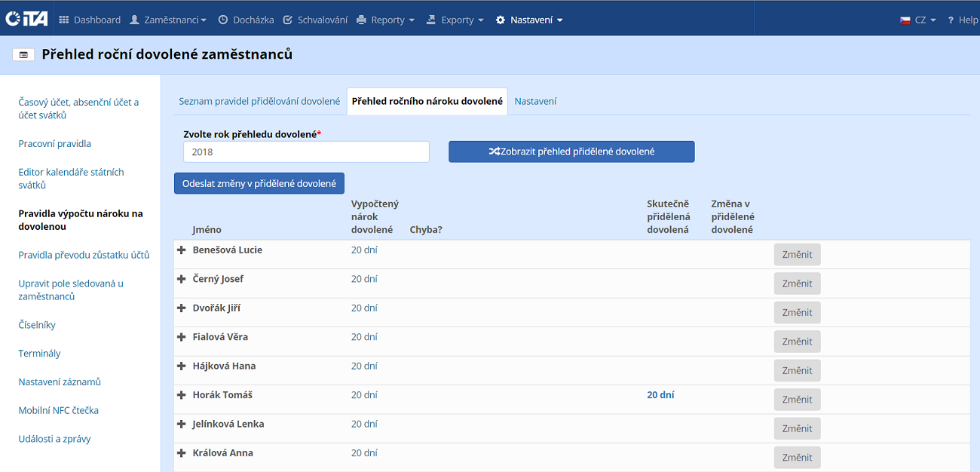Viewport: 980px width, 472px height.
Task: Open the Reporty dropdown menu
Action: click(x=386, y=20)
